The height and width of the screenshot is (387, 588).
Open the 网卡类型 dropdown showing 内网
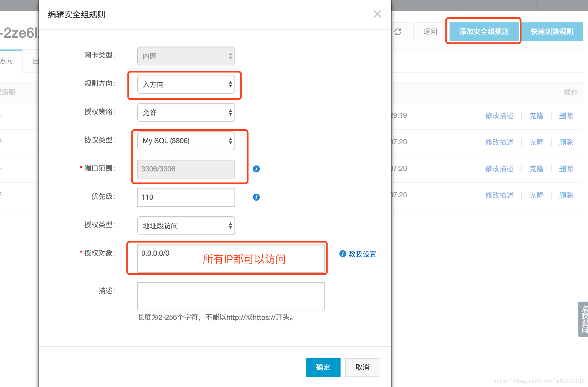[x=186, y=56]
